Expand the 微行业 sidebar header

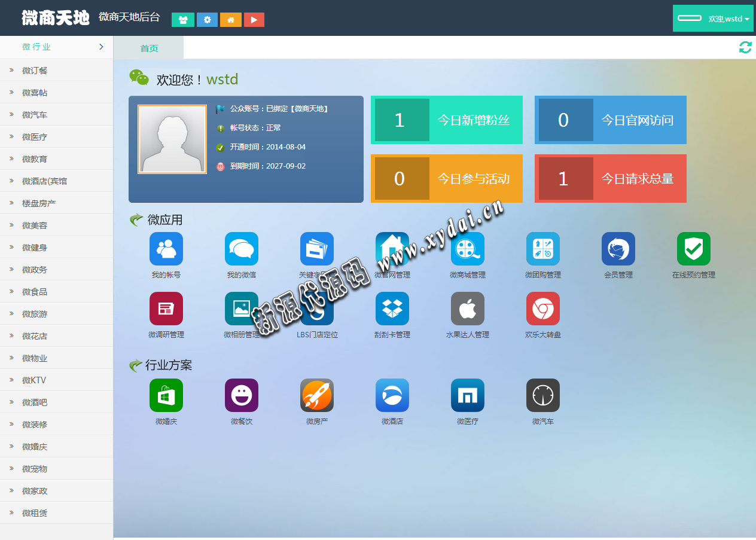(x=56, y=47)
